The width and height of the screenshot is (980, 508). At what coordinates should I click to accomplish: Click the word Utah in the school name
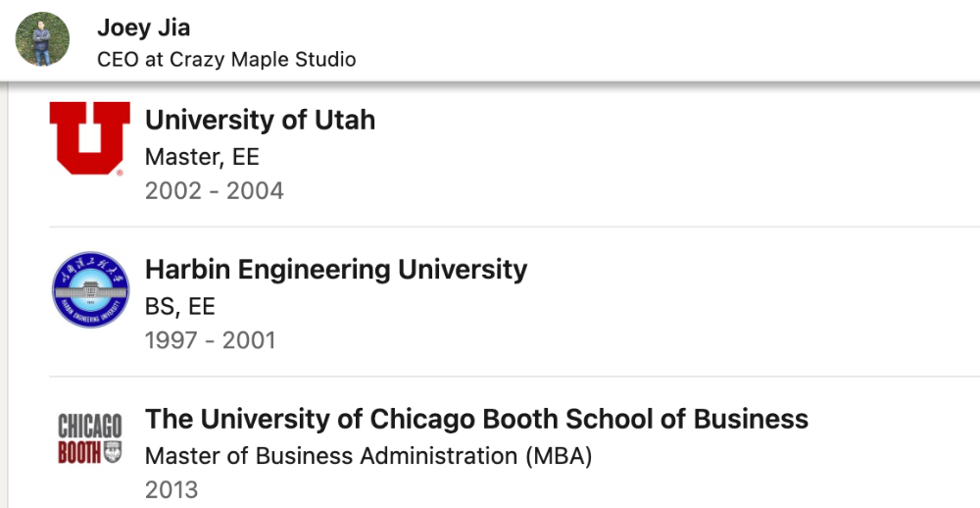pyautogui.click(x=344, y=120)
